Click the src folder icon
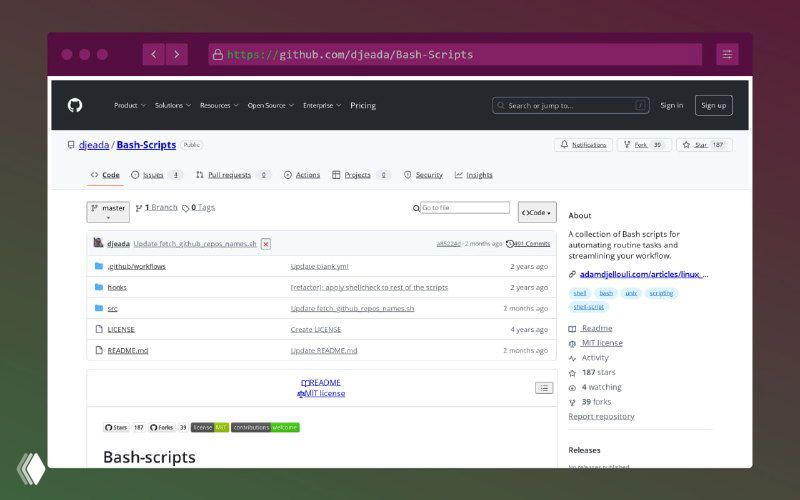This screenshot has width=800, height=500. 99,308
